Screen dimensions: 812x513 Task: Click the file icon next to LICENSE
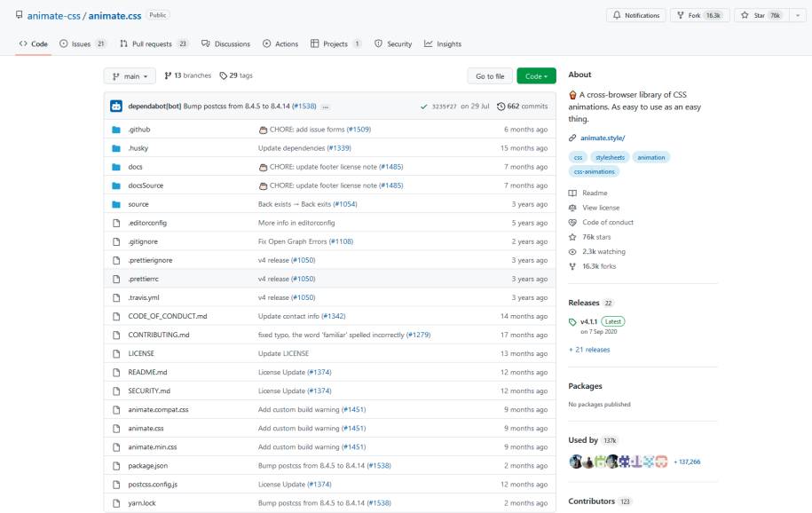click(116, 353)
